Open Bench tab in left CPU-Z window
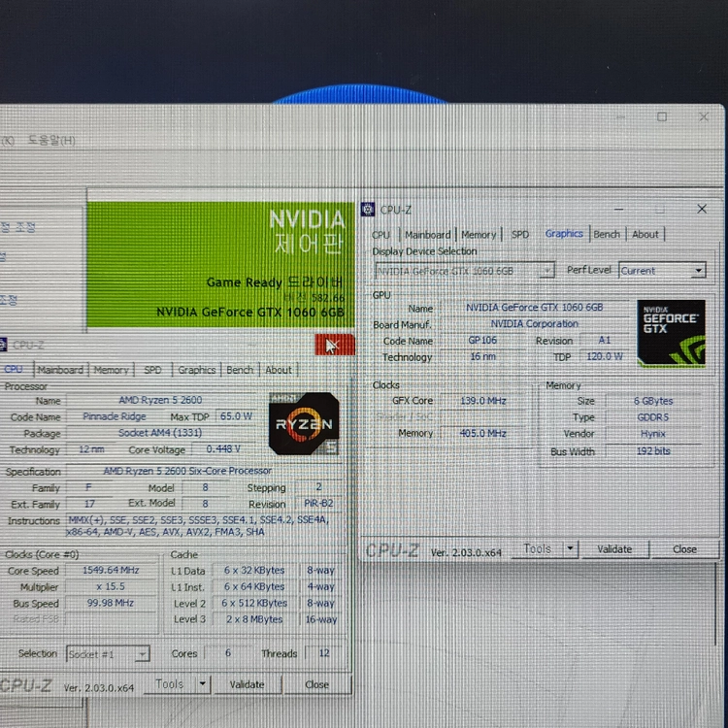This screenshot has height=728, width=728. pyautogui.click(x=240, y=370)
